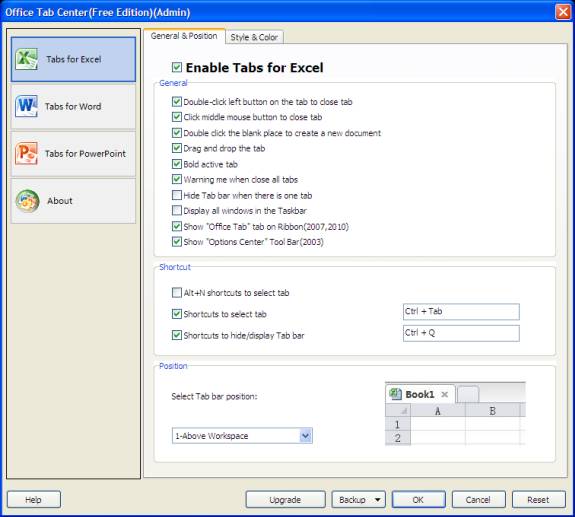Click the Upgrade button
Screen dimensions: 575x517
pyautogui.click(x=285, y=499)
